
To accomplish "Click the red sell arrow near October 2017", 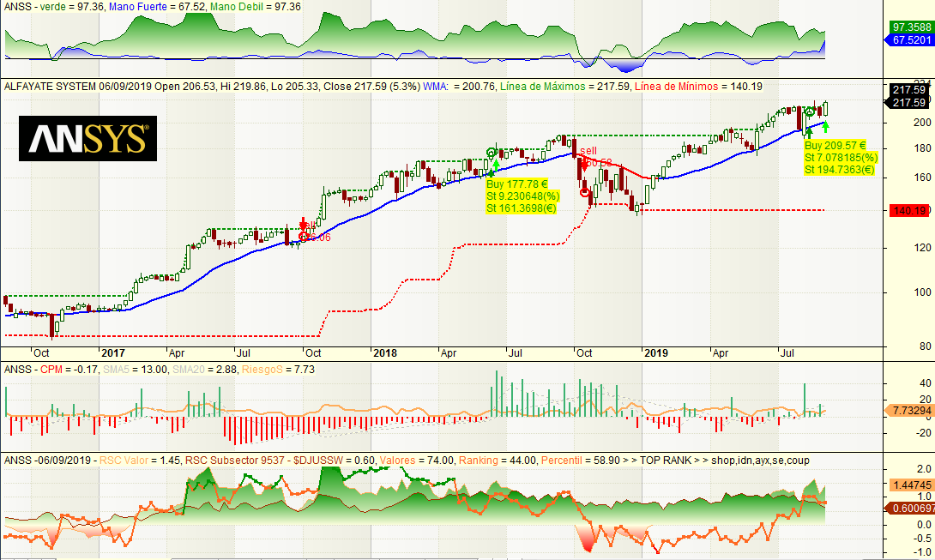I will (303, 224).
